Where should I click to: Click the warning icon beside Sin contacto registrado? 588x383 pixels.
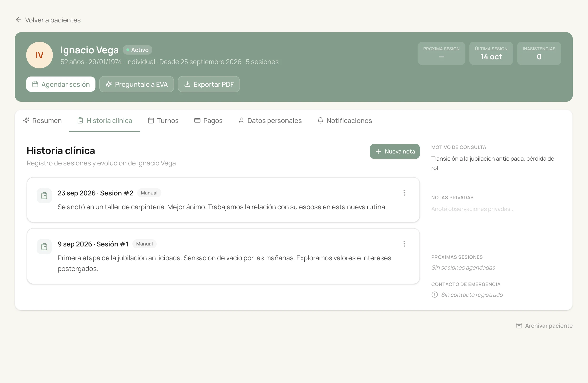pyautogui.click(x=435, y=295)
